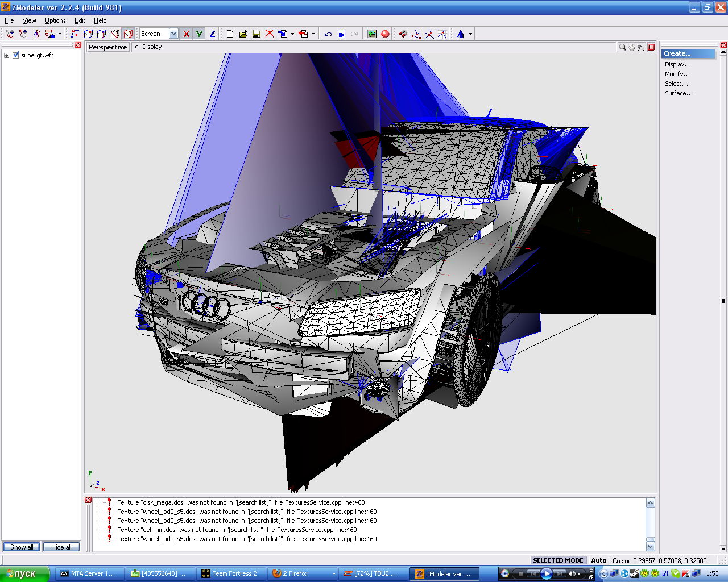Screen dimensions: 728x582
Task: Click the red X delete icon in toolbar
Action: (270, 34)
